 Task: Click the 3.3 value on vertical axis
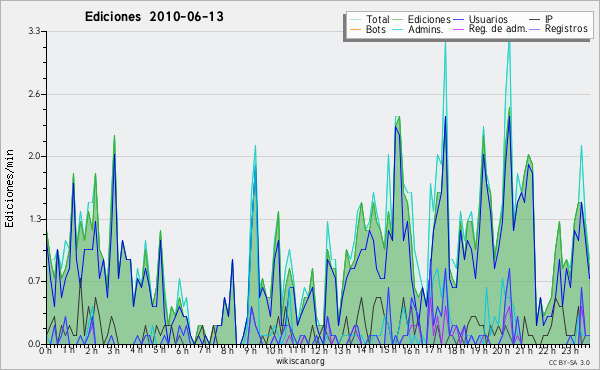tap(34, 31)
